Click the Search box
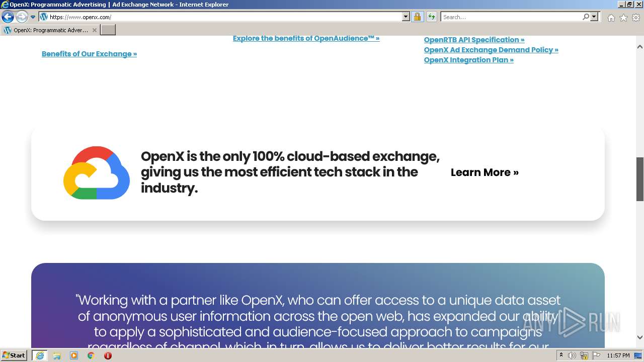644x362 pixels. tap(511, 17)
